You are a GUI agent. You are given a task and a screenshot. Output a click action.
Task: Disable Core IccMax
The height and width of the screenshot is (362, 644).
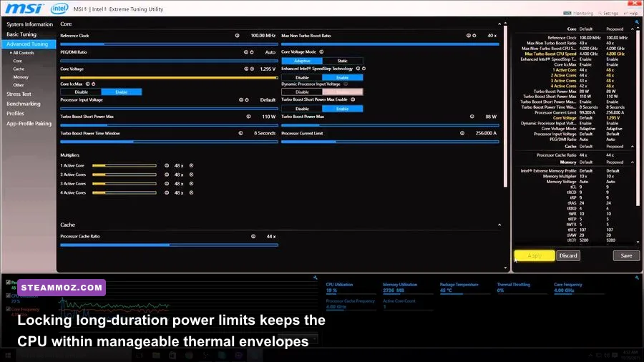point(81,92)
